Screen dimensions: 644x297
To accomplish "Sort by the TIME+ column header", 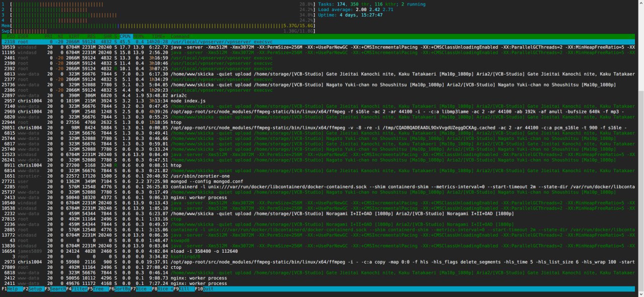I will point(158,36).
